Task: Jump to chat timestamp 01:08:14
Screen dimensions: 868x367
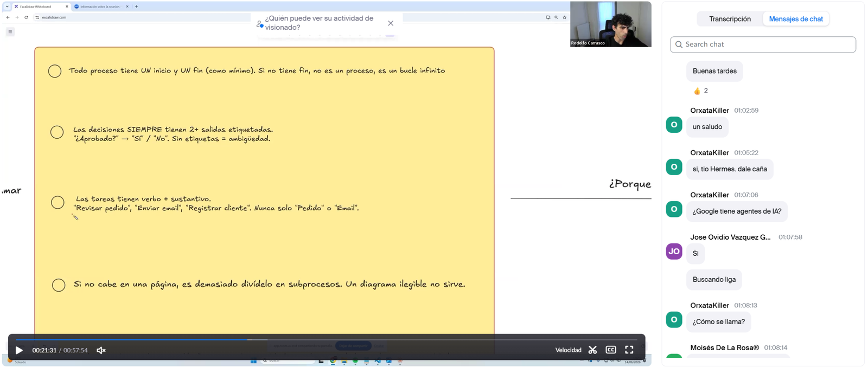Action: click(775, 347)
